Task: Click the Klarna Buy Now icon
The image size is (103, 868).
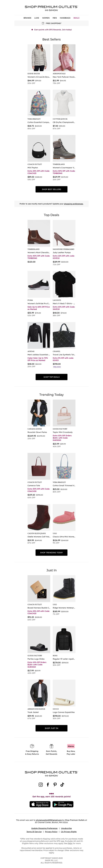Action: [71, 746]
